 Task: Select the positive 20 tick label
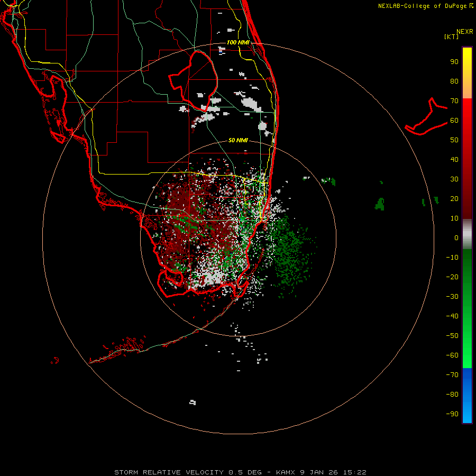click(454, 198)
